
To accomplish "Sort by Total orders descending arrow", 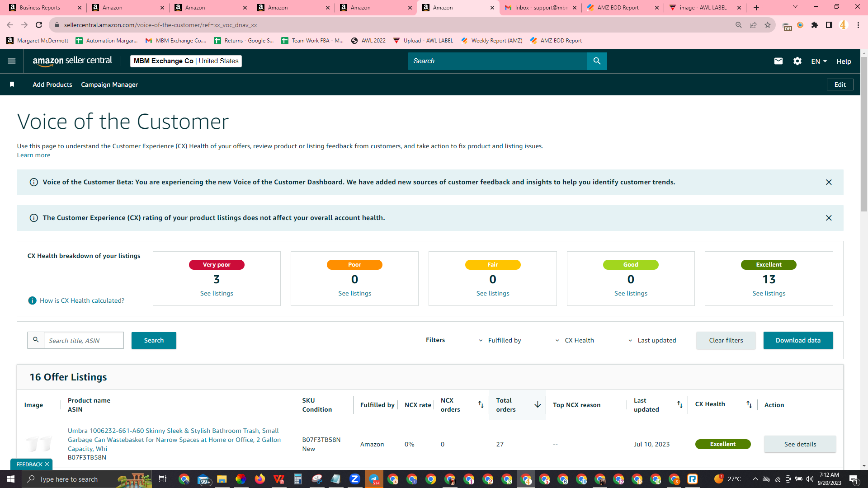I will [538, 404].
